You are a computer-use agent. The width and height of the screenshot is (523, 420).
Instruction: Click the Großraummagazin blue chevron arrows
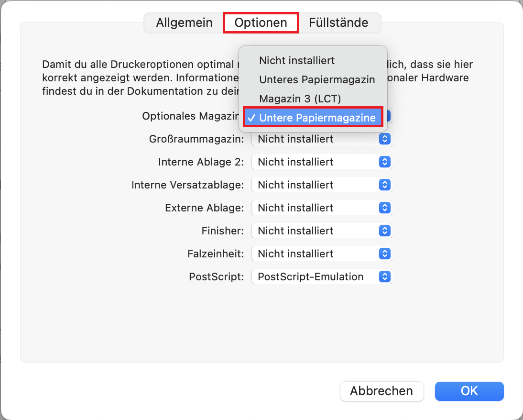[x=385, y=139]
